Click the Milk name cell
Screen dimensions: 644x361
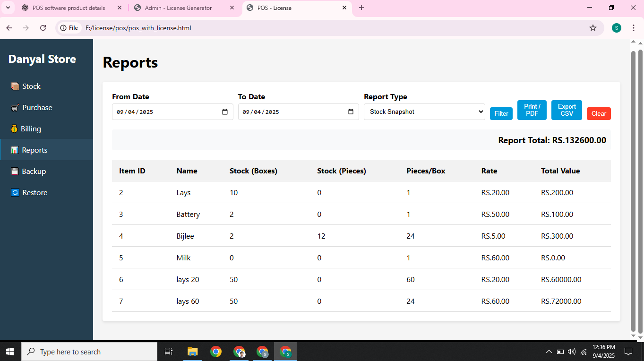(184, 258)
